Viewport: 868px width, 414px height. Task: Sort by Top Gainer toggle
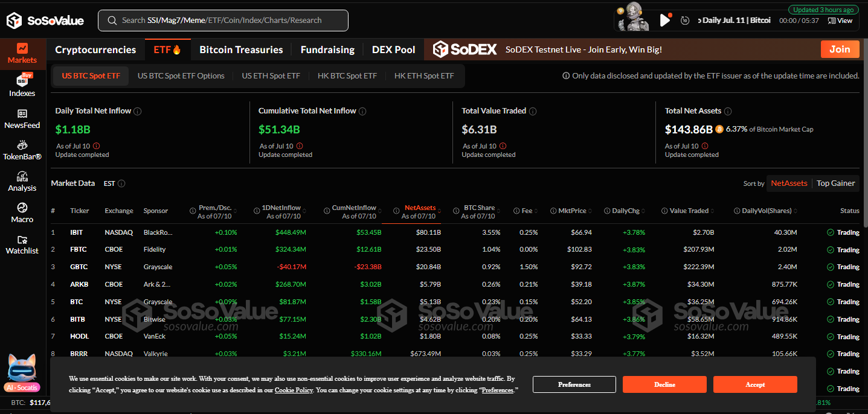836,183
